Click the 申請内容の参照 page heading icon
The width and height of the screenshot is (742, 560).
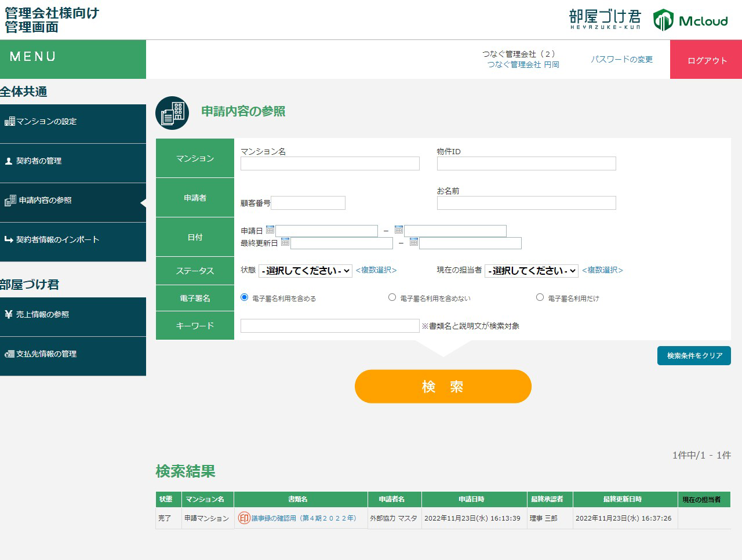coord(172,113)
